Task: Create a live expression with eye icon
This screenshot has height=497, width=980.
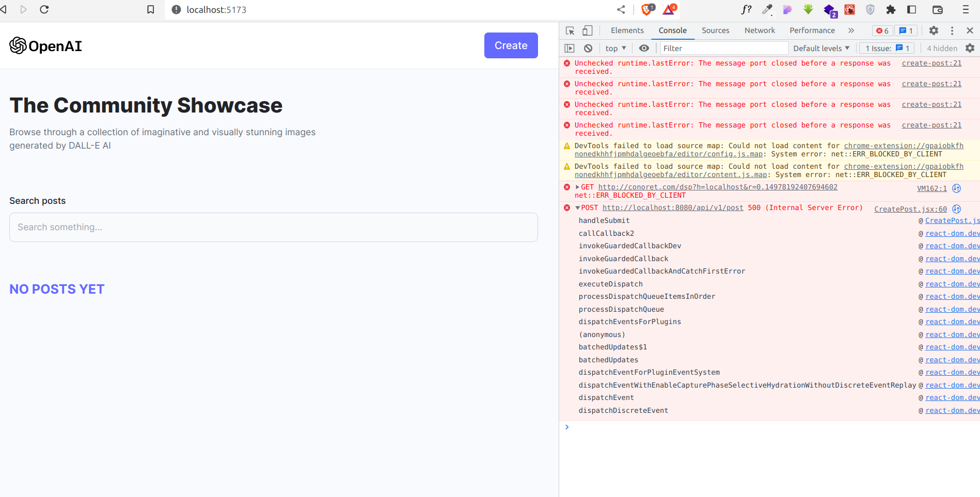Action: (x=644, y=48)
